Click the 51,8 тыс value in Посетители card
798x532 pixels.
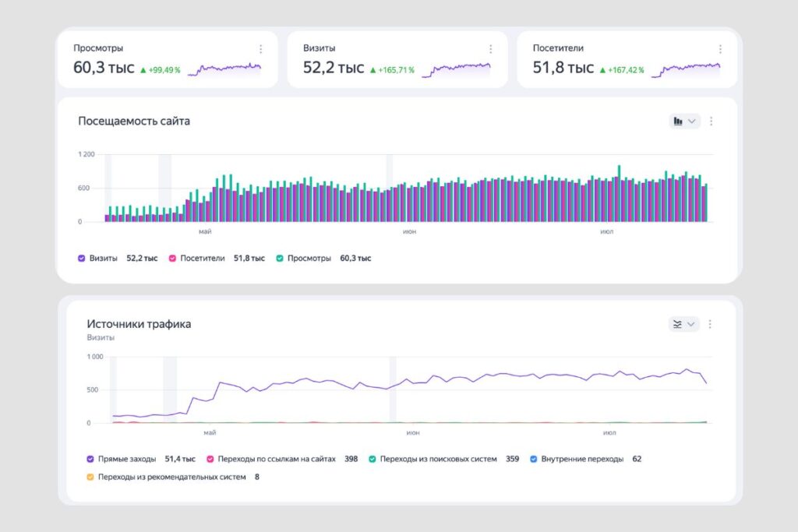[563, 67]
